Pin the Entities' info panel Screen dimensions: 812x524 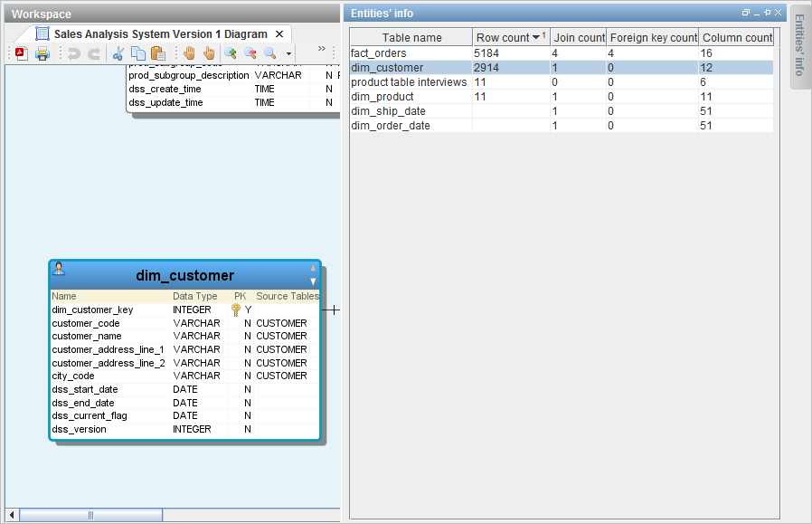click(x=767, y=13)
